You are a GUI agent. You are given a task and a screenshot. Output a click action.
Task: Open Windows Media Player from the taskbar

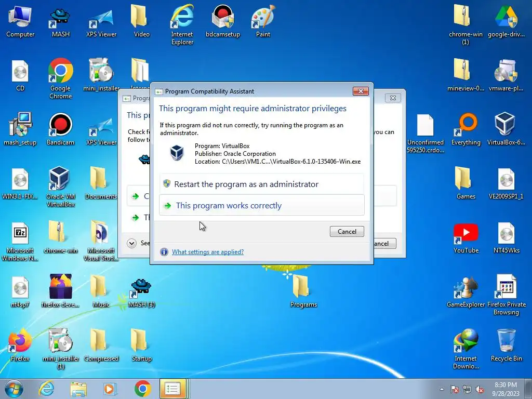(109, 389)
